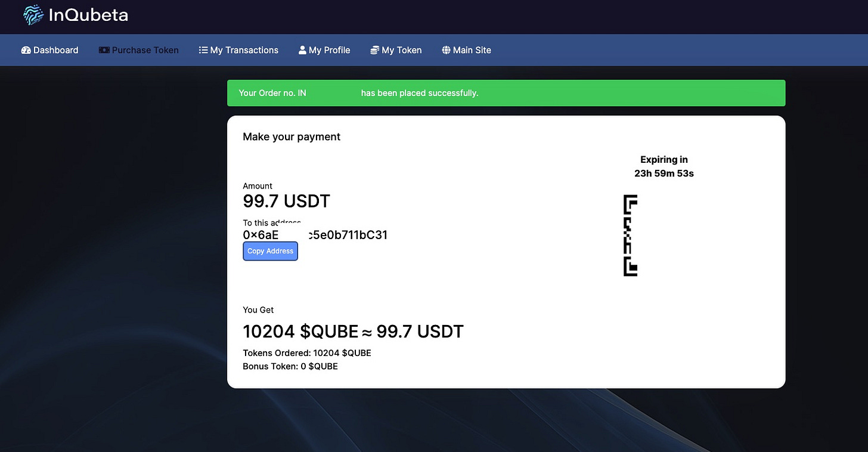Click the Amount label

258,186
